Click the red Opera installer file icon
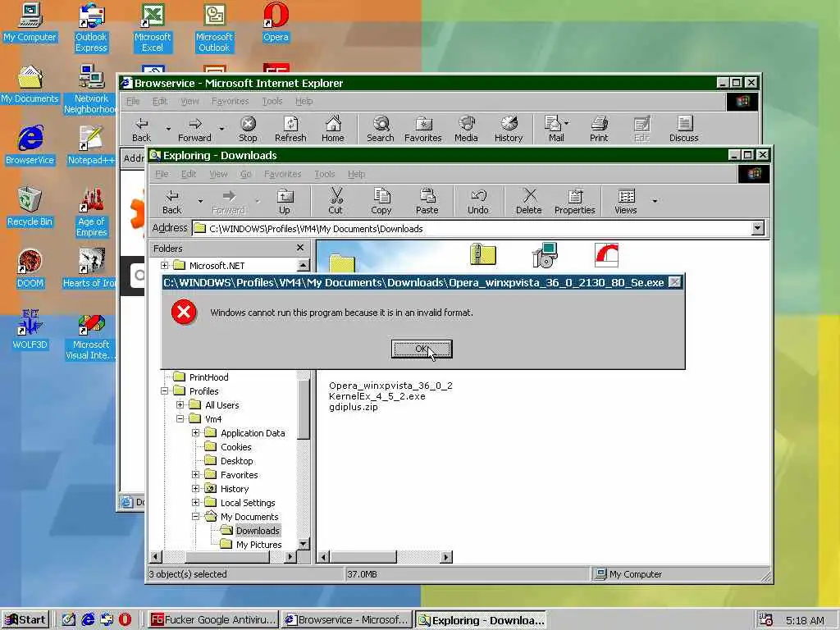Screen dimensions: 840x630 [x=606, y=255]
